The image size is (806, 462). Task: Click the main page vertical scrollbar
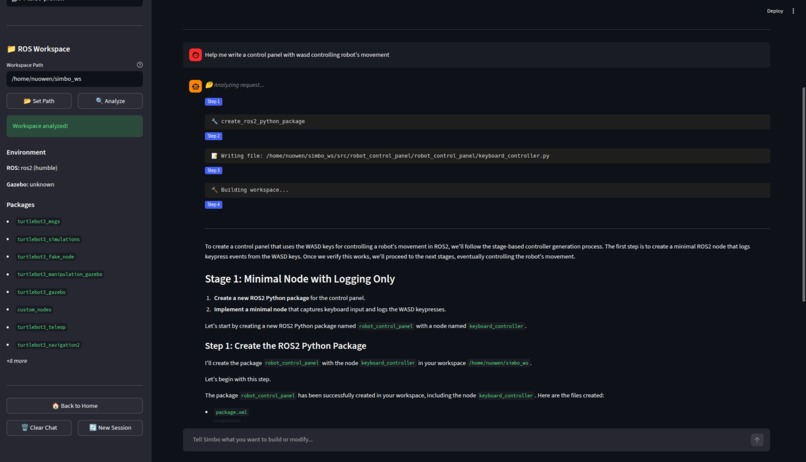[x=803, y=194]
